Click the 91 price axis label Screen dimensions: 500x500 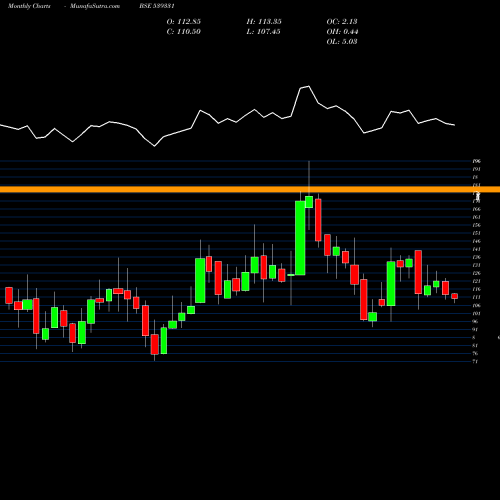(476, 329)
